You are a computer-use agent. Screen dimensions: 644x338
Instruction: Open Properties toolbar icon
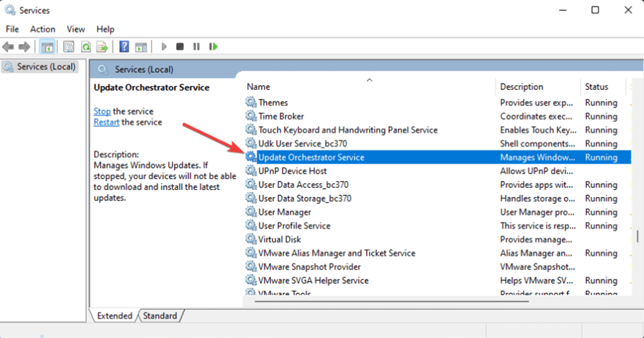click(x=68, y=47)
